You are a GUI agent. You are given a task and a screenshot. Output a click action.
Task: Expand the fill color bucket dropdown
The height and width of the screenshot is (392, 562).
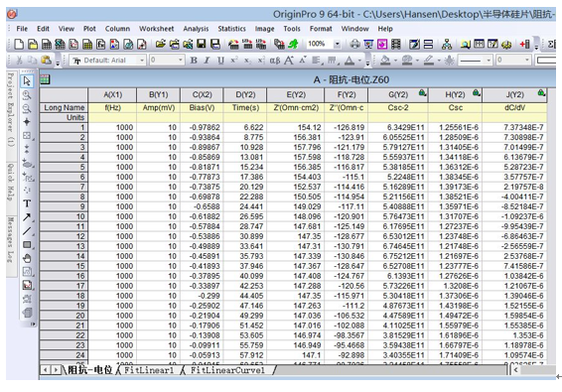[x=395, y=61]
